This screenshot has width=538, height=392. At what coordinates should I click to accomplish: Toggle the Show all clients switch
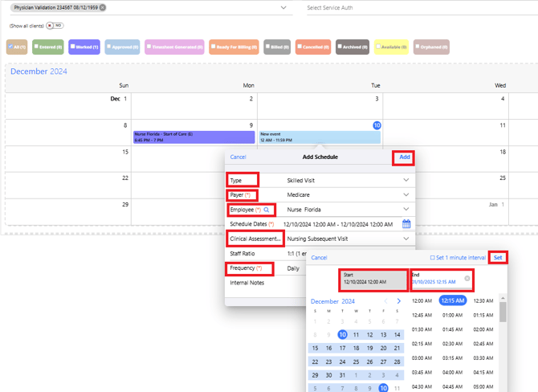[54, 26]
